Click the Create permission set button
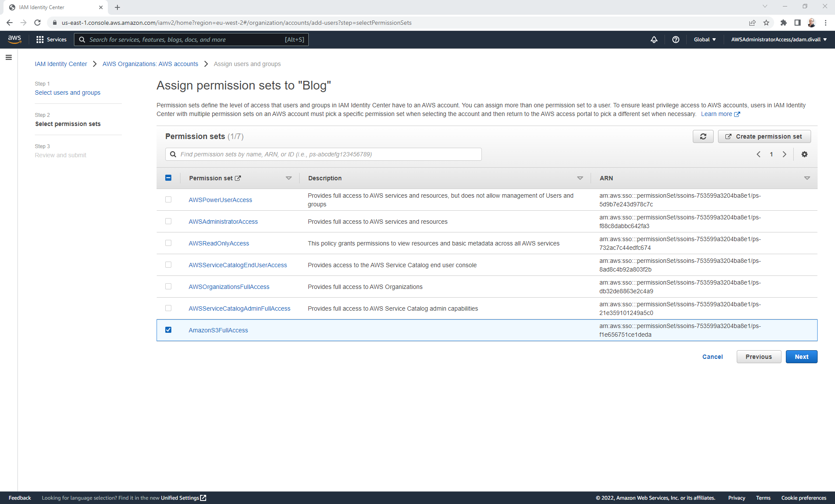The image size is (835, 504). coord(764,136)
